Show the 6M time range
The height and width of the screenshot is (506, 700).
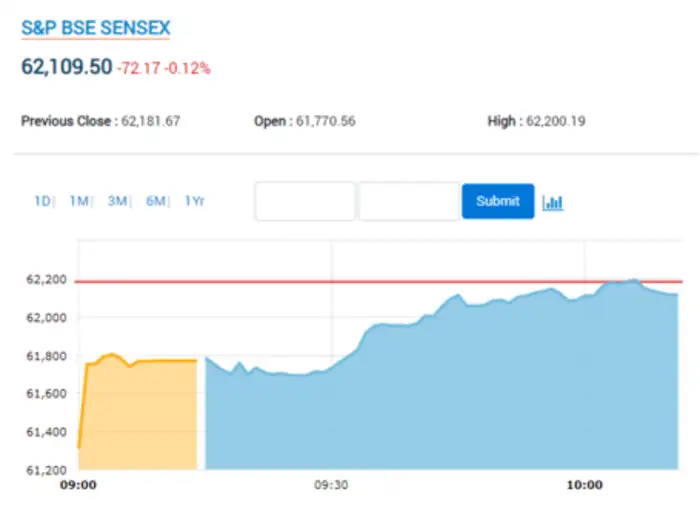tap(155, 201)
